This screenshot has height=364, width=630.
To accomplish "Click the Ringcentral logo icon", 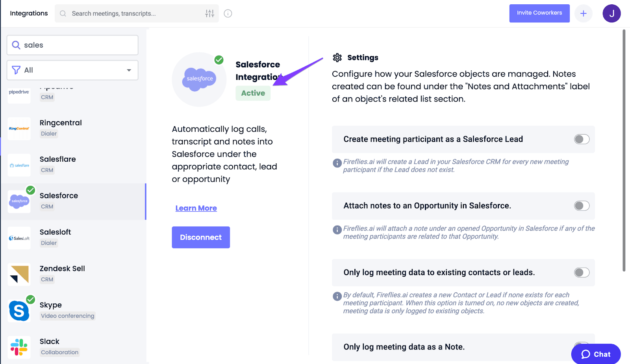I will 19,129.
